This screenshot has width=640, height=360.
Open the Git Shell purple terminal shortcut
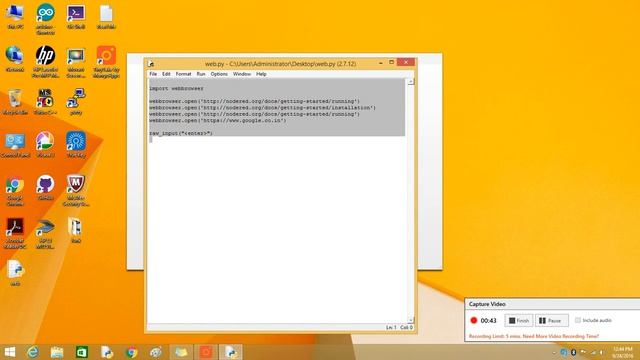pyautogui.click(x=76, y=16)
